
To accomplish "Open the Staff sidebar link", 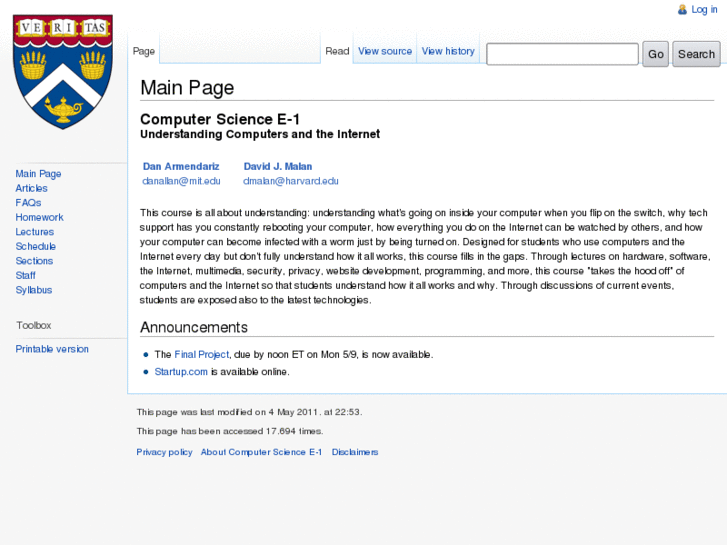I will coord(26,275).
